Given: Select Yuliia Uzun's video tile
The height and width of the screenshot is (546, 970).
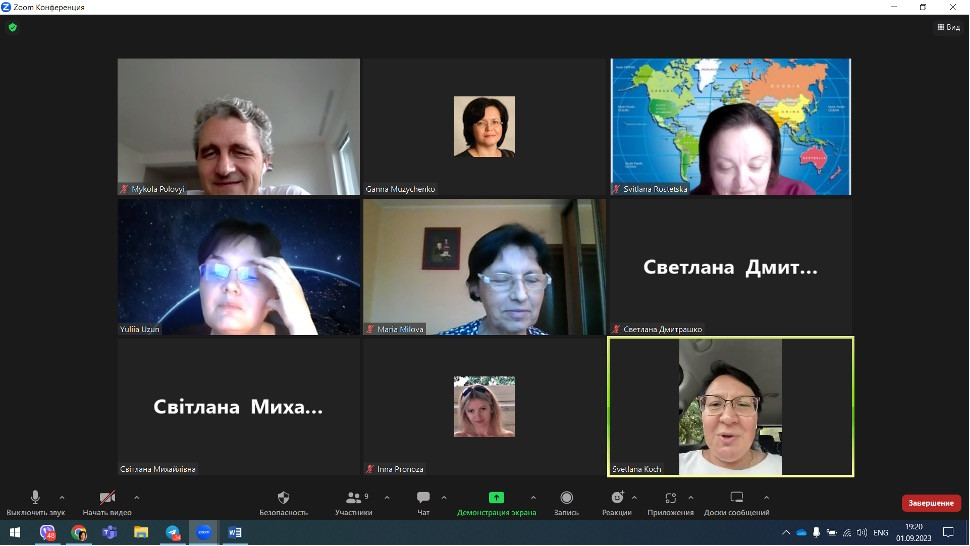Looking at the screenshot, I should (x=239, y=267).
